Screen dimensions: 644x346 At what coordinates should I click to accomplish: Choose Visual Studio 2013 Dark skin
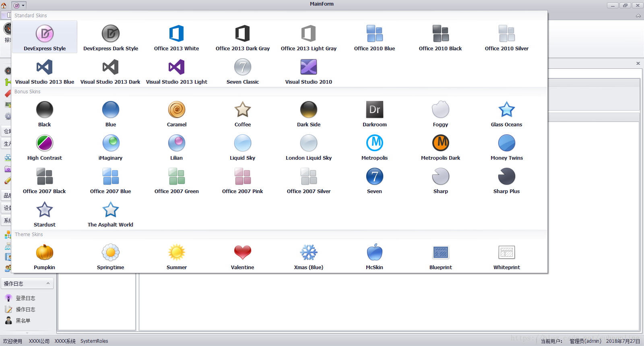(111, 70)
